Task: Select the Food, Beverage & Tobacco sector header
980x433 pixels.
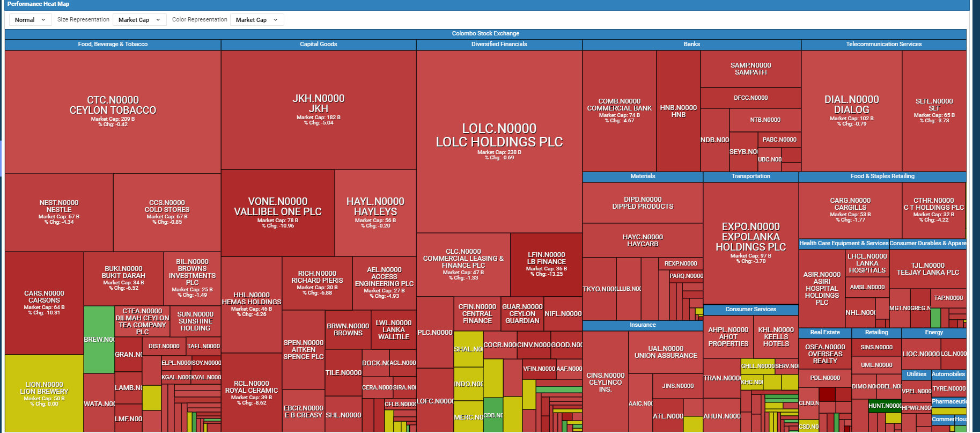Action: point(113,45)
